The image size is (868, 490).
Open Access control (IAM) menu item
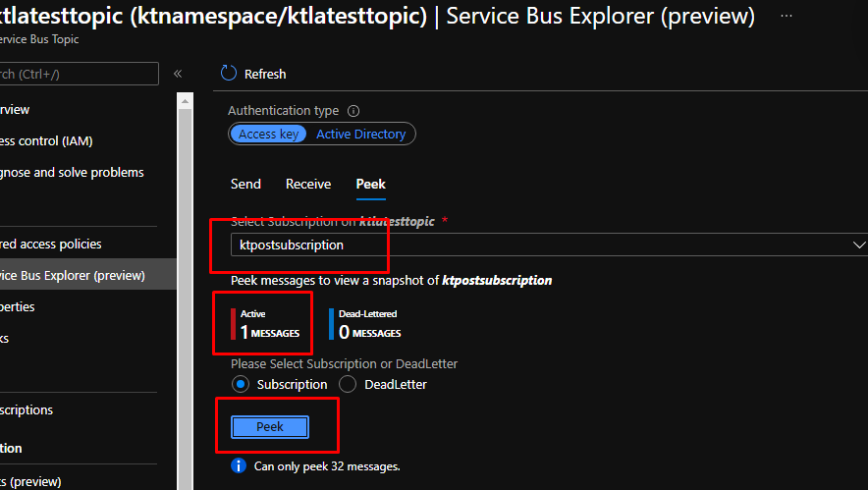(49, 140)
